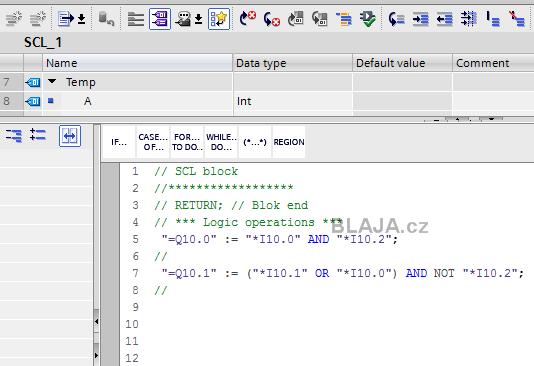
Task: Click the green checkmark syntax check icon
Action: click(x=368, y=19)
